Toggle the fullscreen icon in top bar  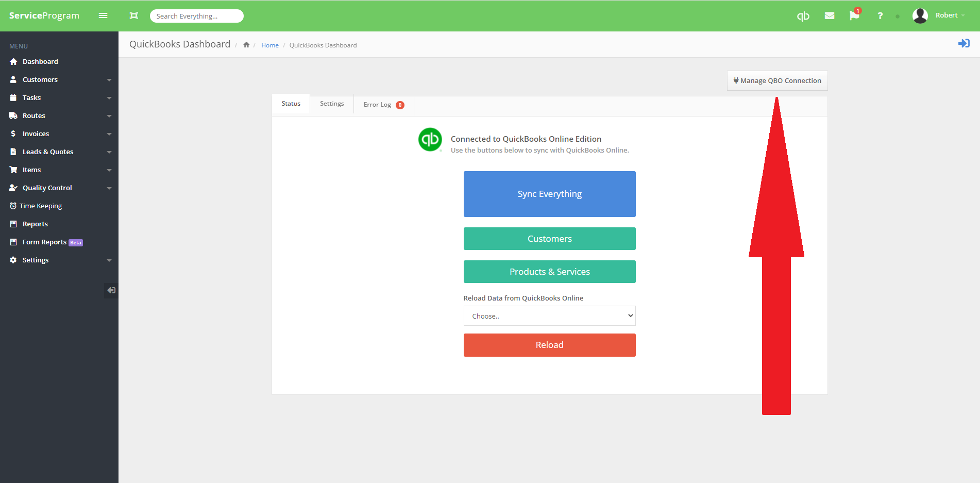coord(134,15)
